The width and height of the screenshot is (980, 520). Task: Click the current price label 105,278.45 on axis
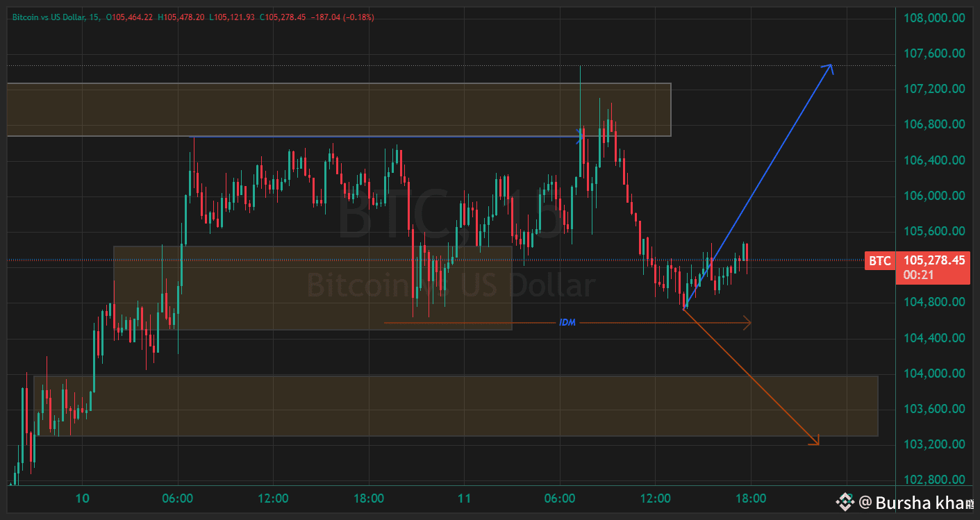tap(933, 260)
